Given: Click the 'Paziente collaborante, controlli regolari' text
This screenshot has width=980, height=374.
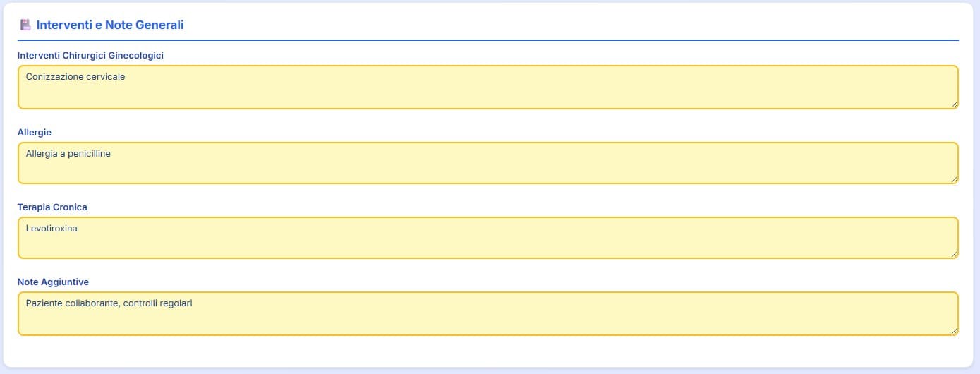Looking at the screenshot, I should (109, 303).
